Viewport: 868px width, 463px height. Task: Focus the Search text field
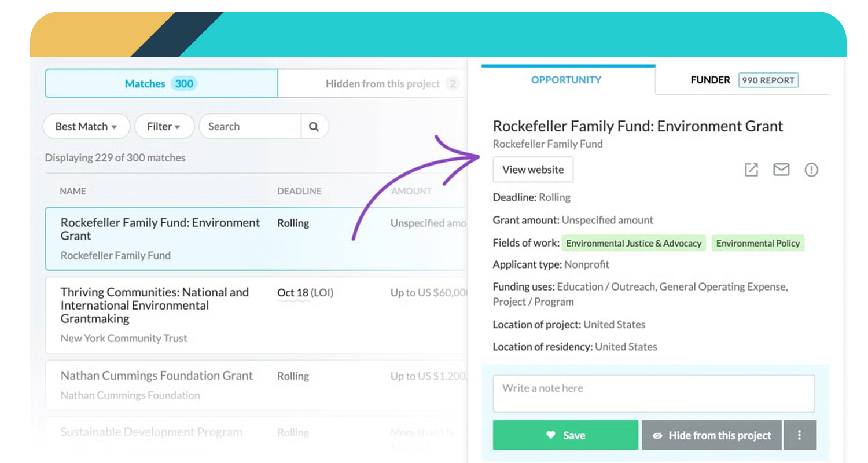[x=250, y=127]
